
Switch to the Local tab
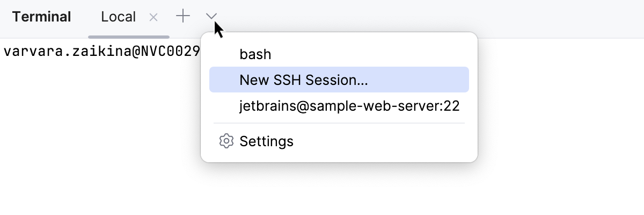click(x=118, y=17)
